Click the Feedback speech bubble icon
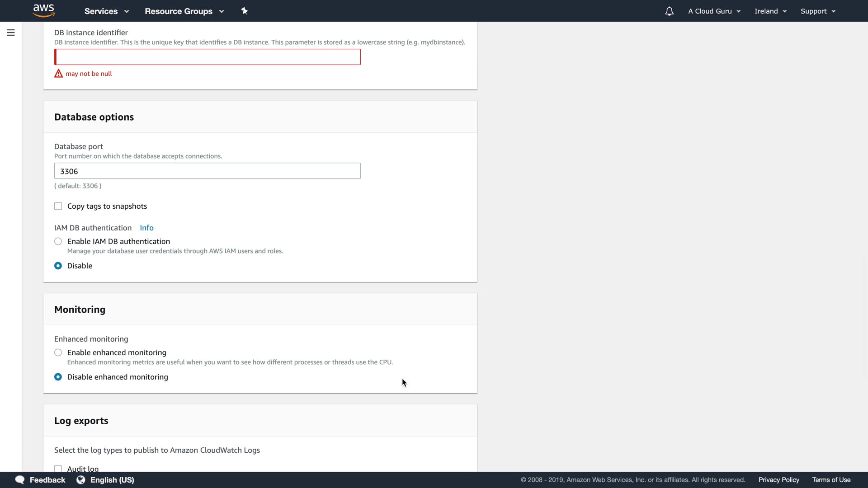The image size is (868, 488). click(20, 480)
